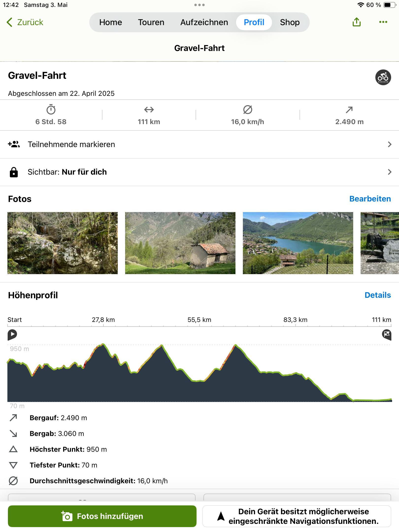399x532 pixels.
Task: Switch to the Aufzeichnen tab
Action: tap(204, 22)
